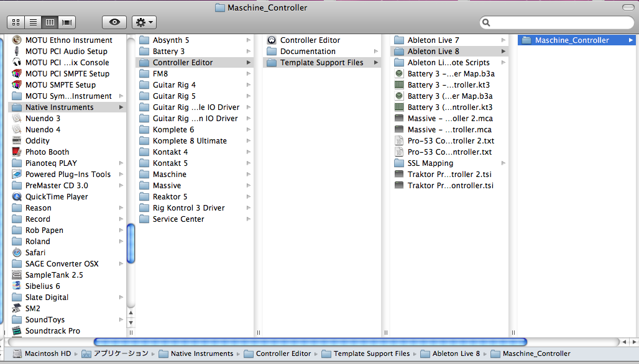The width and height of the screenshot is (639, 364).
Task: Expand the Controller Editor folder arrow
Action: [248, 62]
